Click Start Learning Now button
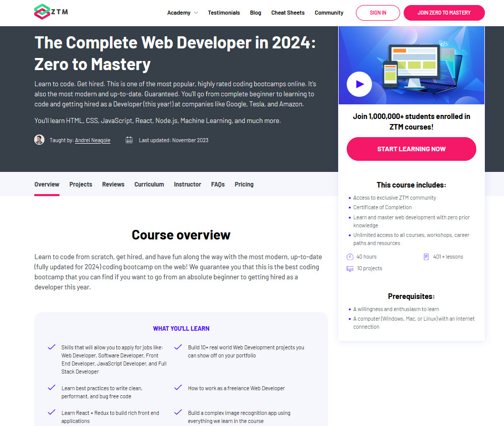Screen dimensions: 504x426 click(x=411, y=149)
